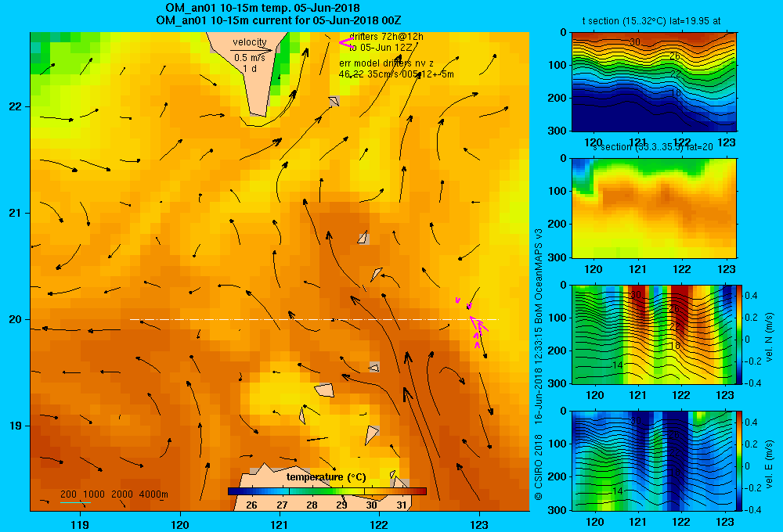Viewport: 783px width, 532px height.
Task: Click the cyan bathymetry line under the depth legend
Action: tap(75, 502)
